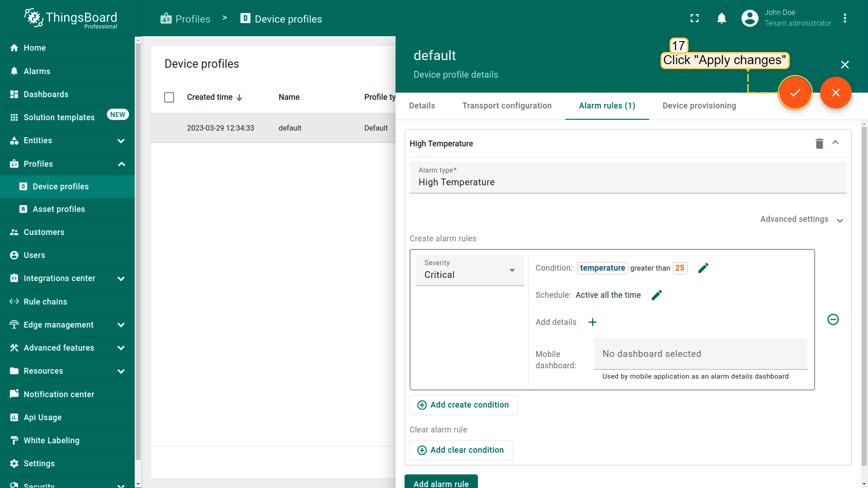Remove the create condition with the minus circle
Image resolution: width=868 pixels, height=488 pixels.
coord(833,319)
